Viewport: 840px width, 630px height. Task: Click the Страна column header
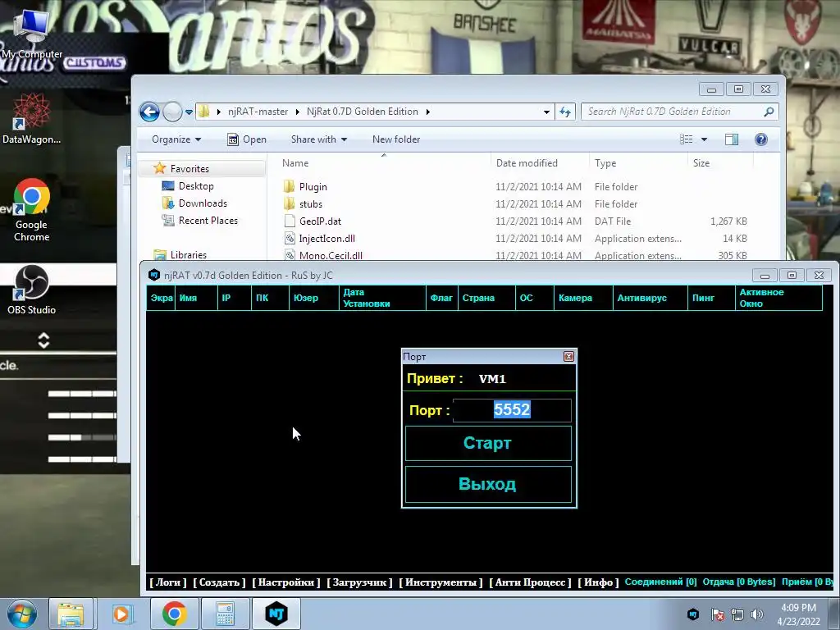[x=486, y=298]
